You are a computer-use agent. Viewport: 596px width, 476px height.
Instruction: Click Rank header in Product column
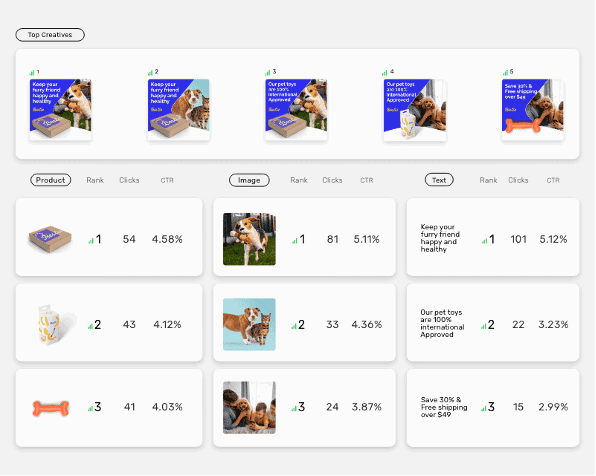coord(95,180)
